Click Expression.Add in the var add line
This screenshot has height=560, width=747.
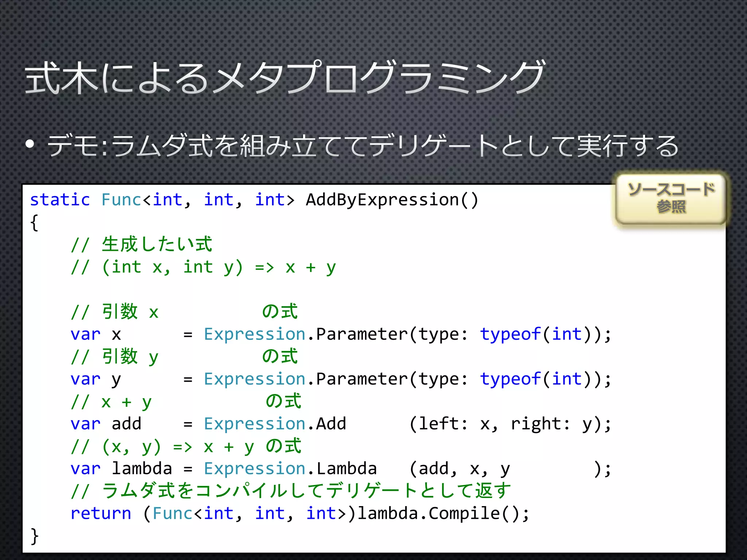click(x=275, y=424)
